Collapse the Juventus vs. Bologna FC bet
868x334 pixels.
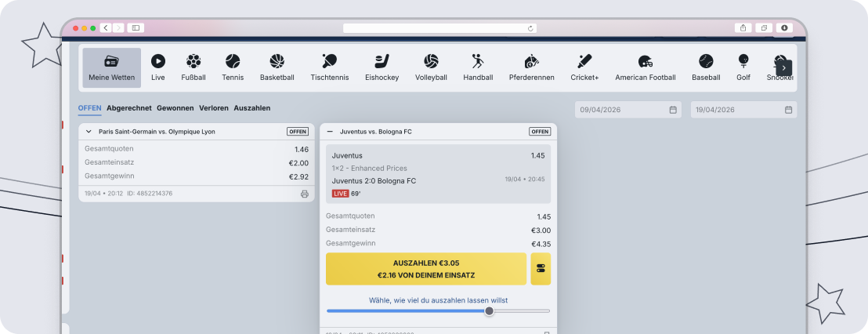(x=330, y=131)
